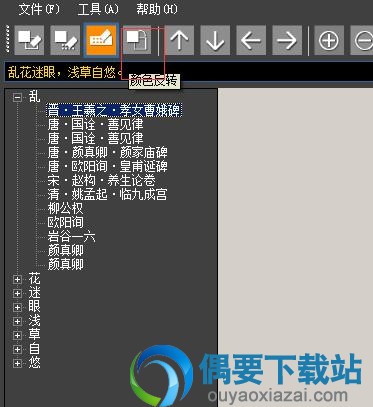Expand the 迷 tree node

(x=17, y=293)
